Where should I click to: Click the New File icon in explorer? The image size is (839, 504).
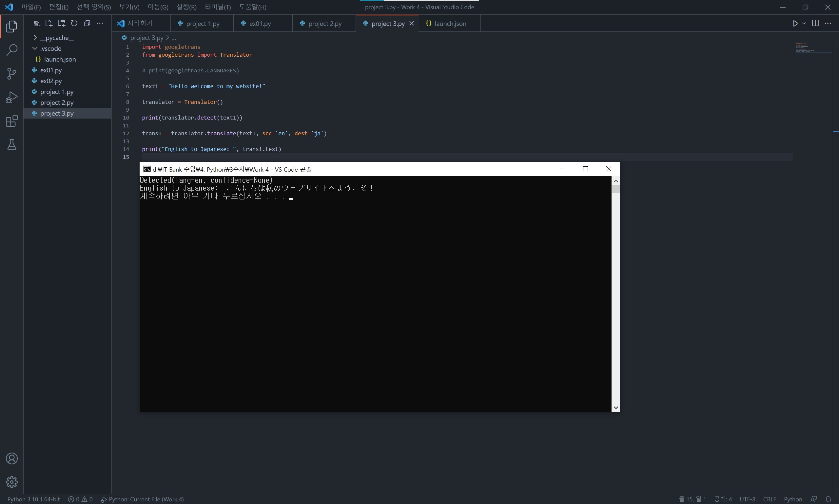click(49, 23)
